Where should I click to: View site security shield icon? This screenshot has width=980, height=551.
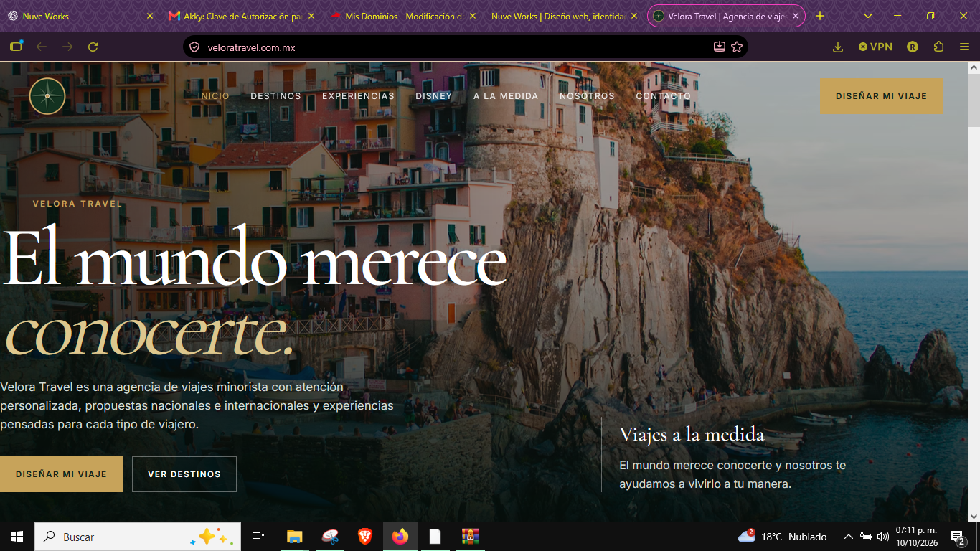click(x=194, y=47)
